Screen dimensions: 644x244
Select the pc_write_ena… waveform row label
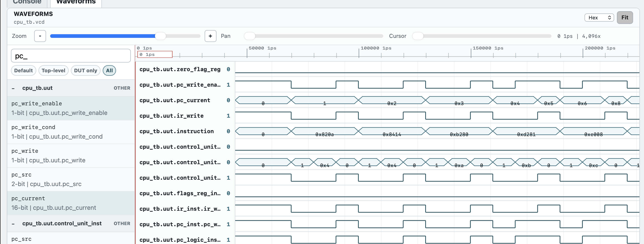point(180,85)
